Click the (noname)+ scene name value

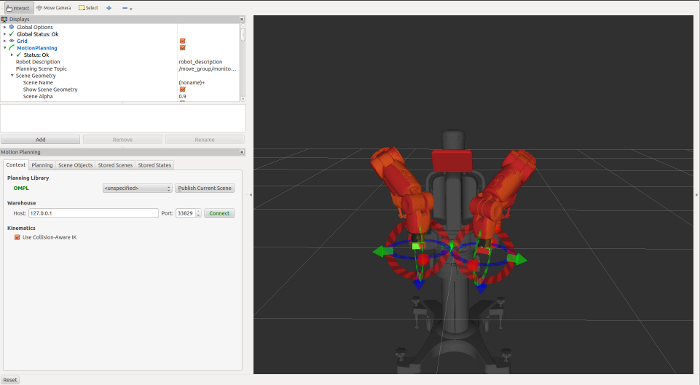(x=192, y=83)
